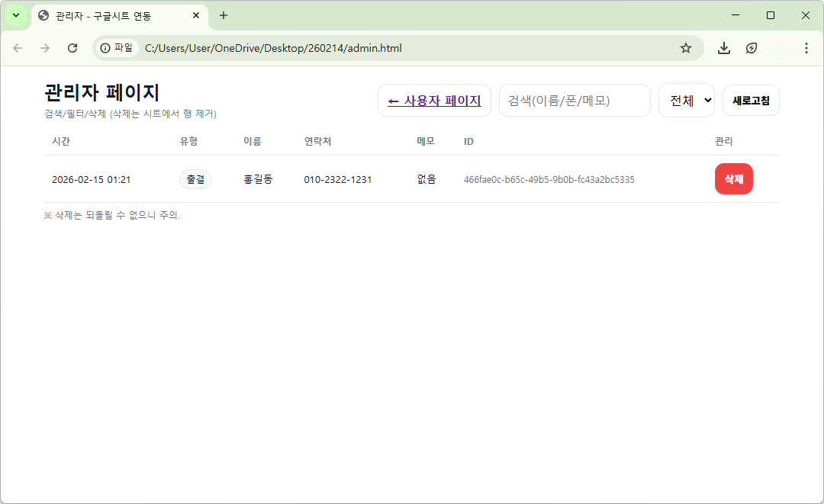The height and width of the screenshot is (504, 824).
Task: Open the Chrome three-dot menu
Action: (806, 48)
